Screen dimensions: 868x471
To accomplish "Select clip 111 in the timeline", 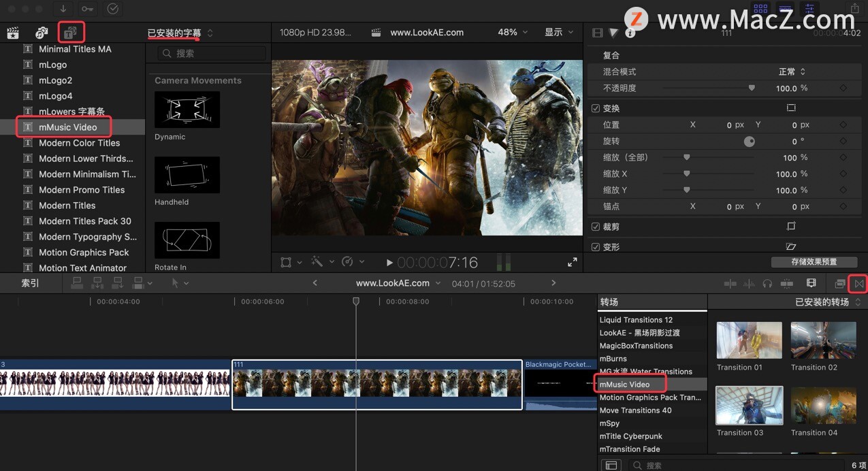I will (377, 385).
